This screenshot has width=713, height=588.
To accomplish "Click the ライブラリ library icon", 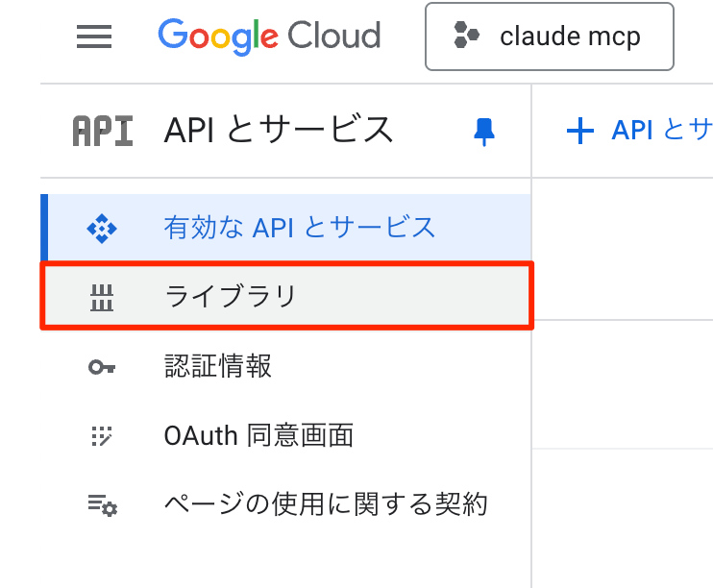I will (x=101, y=297).
